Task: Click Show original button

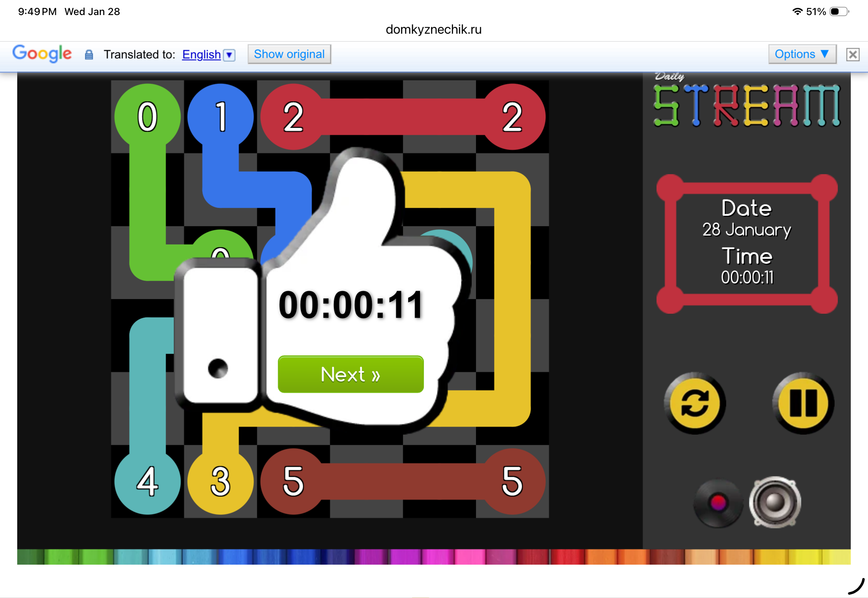Action: pyautogui.click(x=289, y=54)
